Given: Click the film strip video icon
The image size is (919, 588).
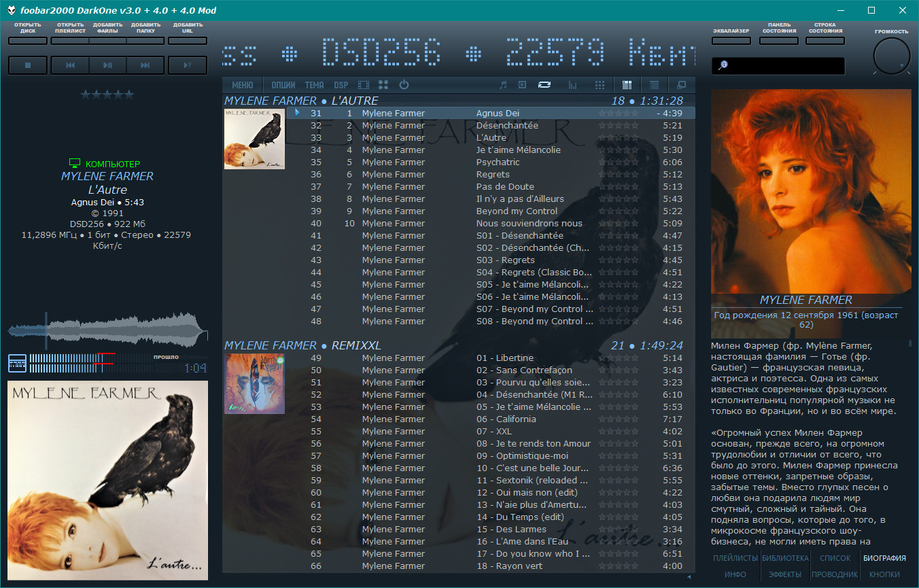Looking at the screenshot, I should point(364,85).
